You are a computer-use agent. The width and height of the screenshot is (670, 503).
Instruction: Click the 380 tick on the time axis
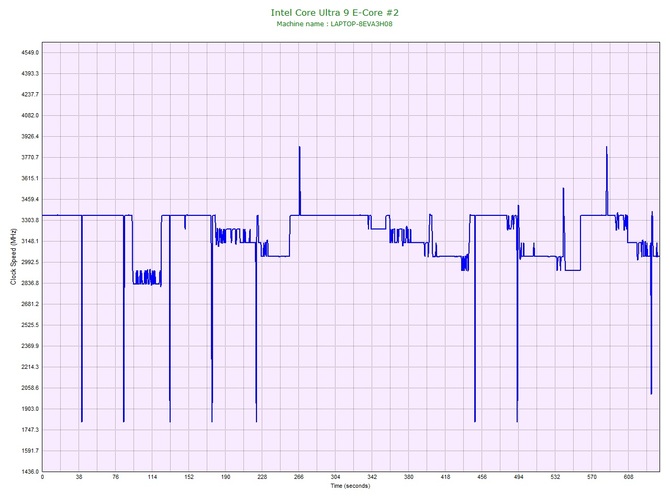408,477
